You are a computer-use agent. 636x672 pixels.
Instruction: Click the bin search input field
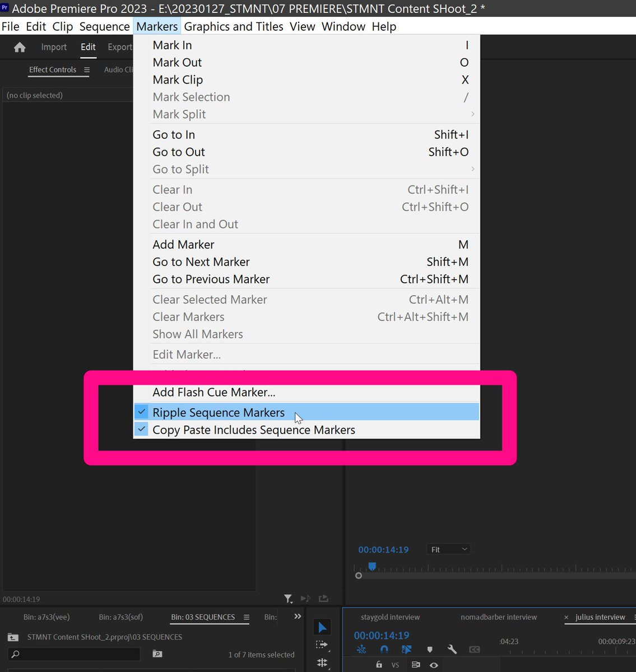click(x=75, y=654)
